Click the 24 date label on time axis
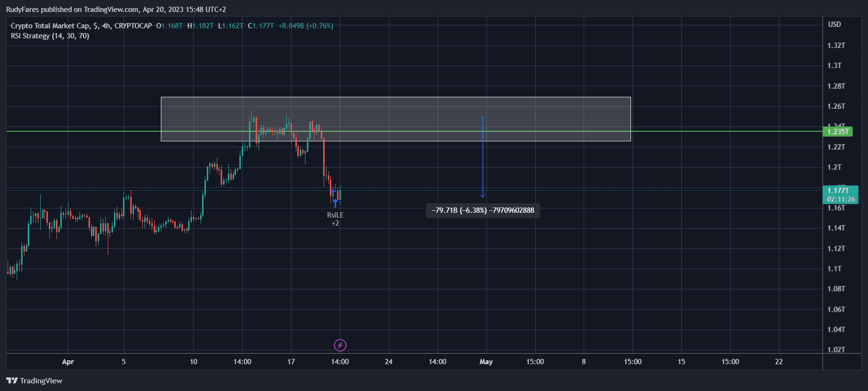This screenshot has width=868, height=391. [389, 362]
